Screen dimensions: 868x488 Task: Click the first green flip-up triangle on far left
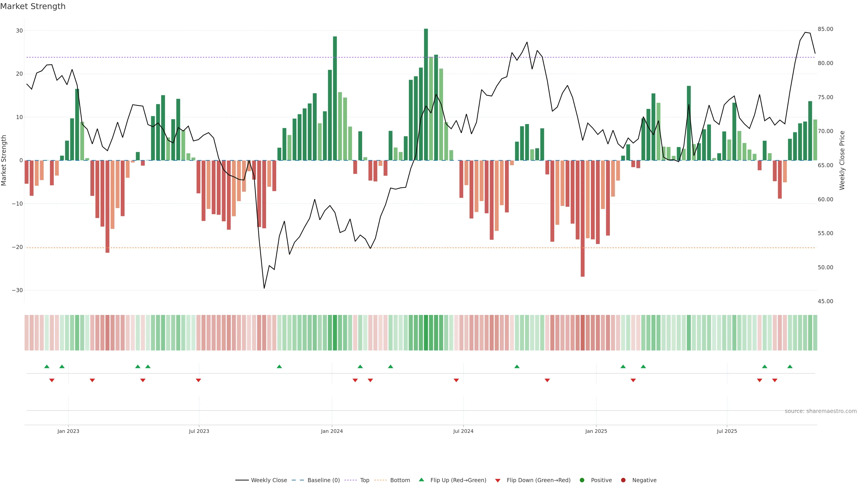(x=47, y=366)
